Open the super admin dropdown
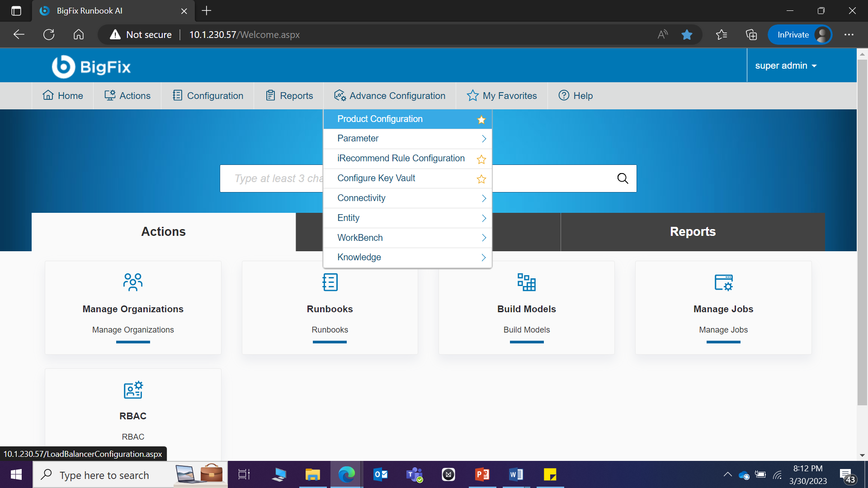This screenshot has height=488, width=868. (x=786, y=66)
